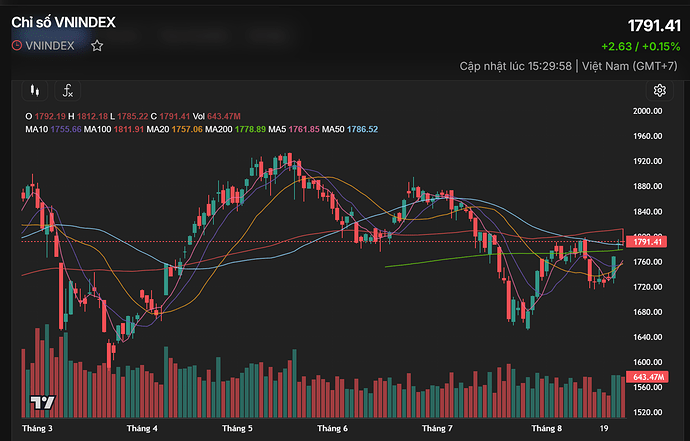Screen dimensions: 690x441
Task: Click the red 1791.41 price label on axis
Action: coord(647,242)
